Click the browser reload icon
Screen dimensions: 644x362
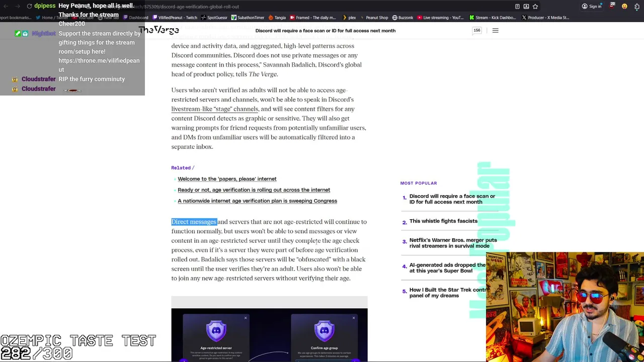[30, 6]
